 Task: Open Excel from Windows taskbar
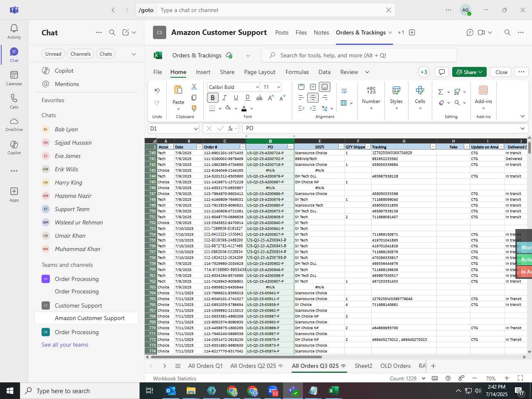(333, 391)
